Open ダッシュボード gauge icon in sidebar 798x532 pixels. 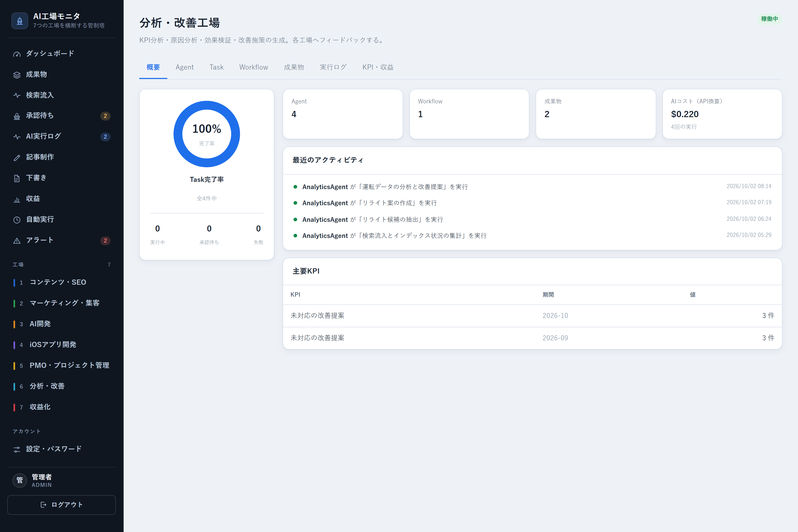coord(17,54)
